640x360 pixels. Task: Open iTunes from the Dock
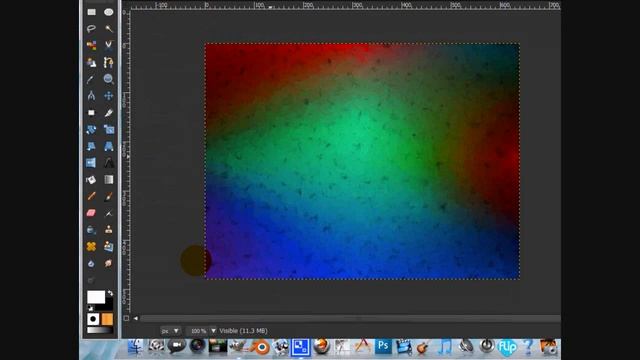click(445, 347)
